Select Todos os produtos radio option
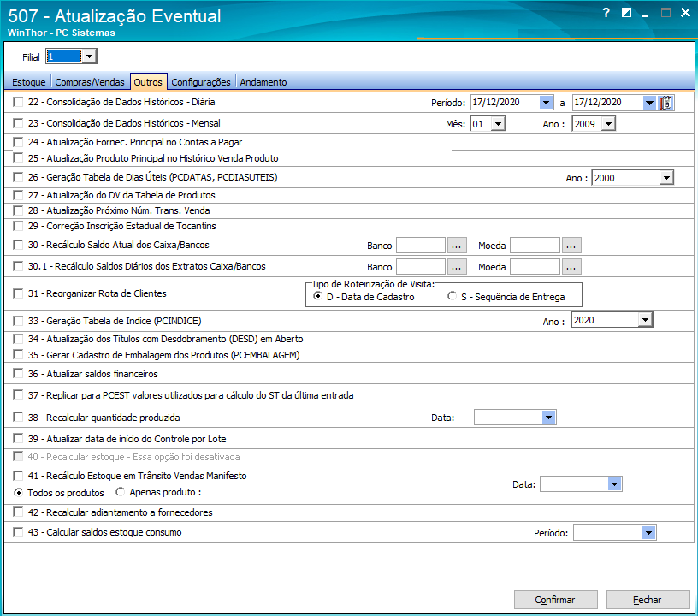Image resolution: width=698 pixels, height=616 pixels. (x=18, y=492)
